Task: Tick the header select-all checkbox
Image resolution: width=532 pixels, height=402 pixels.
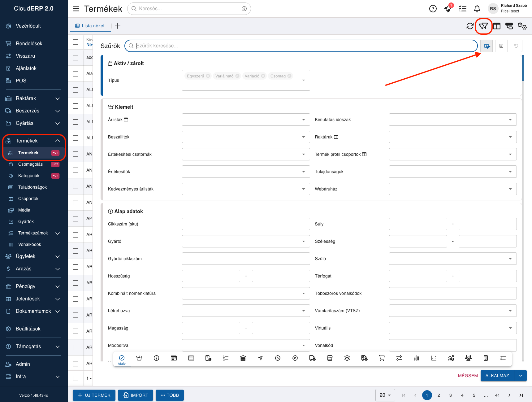Action: (x=76, y=42)
